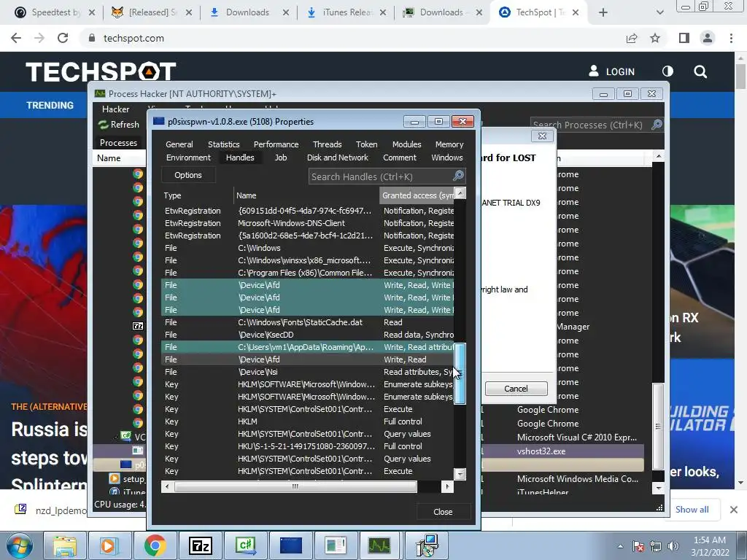The height and width of the screenshot is (560, 747).
Task: Select the \Device\KsecDD handle row
Action: [307, 335]
